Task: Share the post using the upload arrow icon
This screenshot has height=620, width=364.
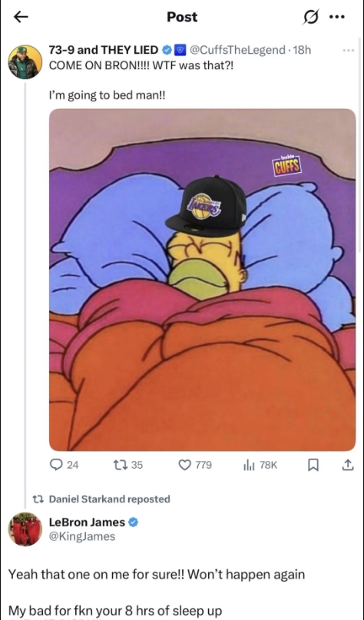Action: pos(347,465)
